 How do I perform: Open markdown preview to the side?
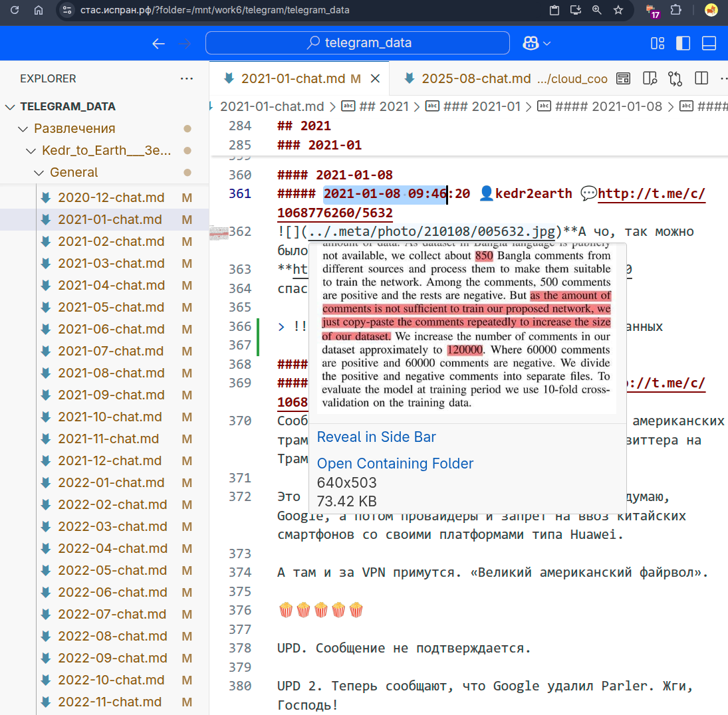649,79
